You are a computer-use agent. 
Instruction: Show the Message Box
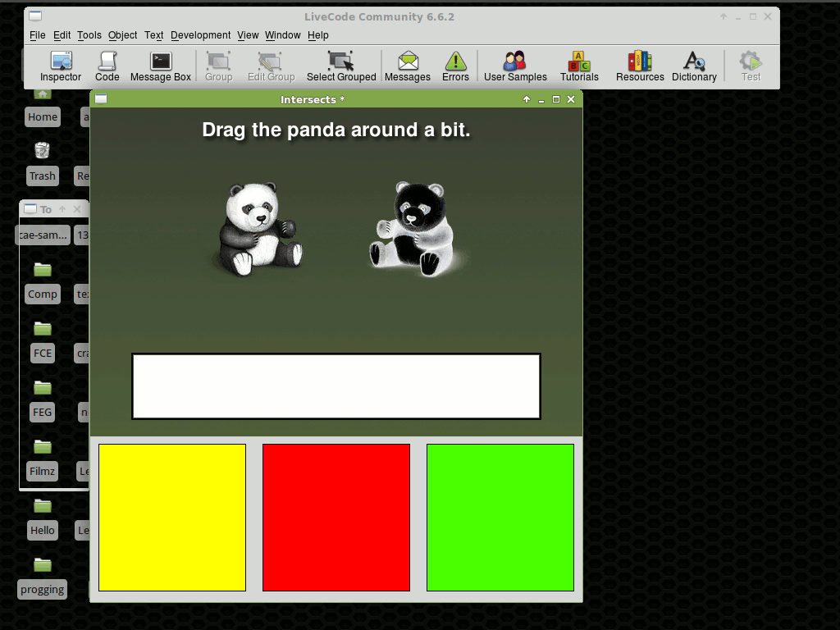[161, 66]
